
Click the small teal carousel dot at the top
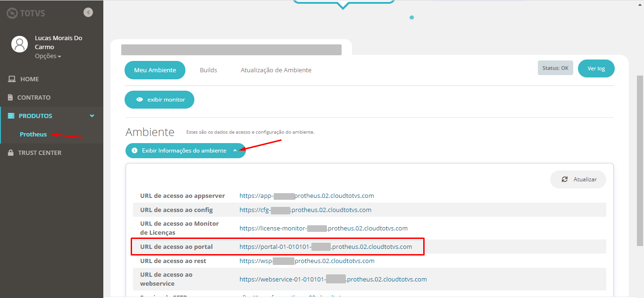click(412, 17)
